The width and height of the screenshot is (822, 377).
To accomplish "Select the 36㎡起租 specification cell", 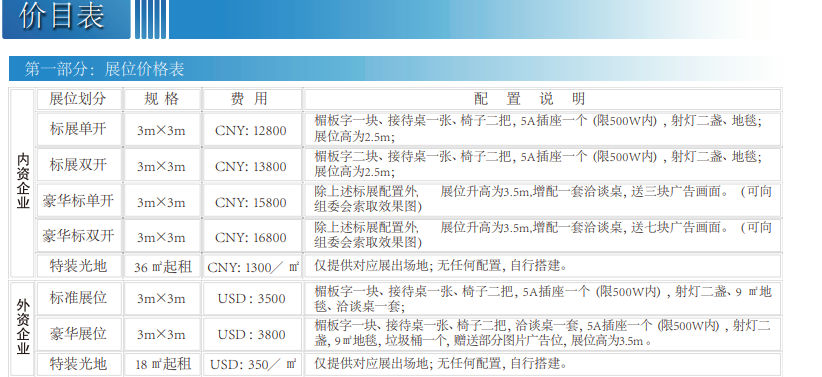I will click(x=162, y=266).
